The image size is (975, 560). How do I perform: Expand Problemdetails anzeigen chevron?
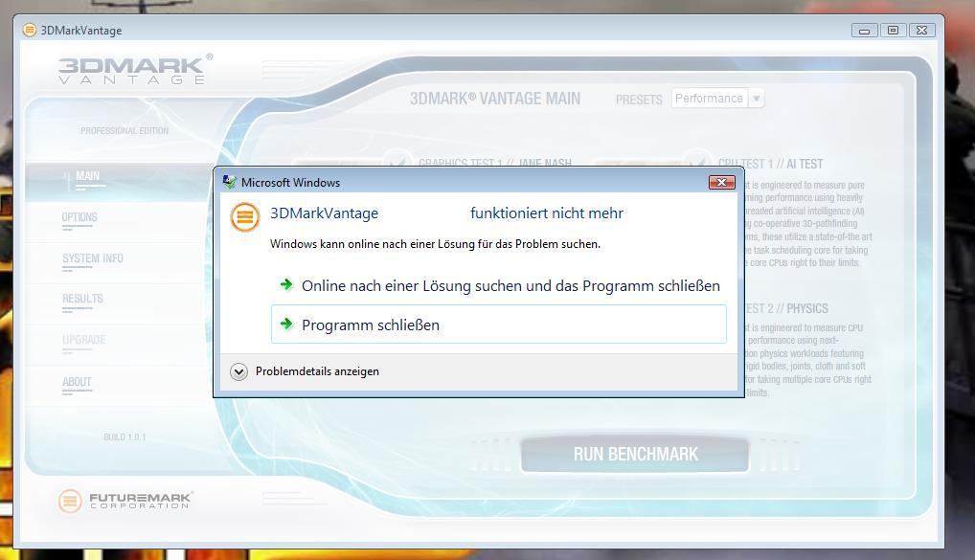coord(238,371)
